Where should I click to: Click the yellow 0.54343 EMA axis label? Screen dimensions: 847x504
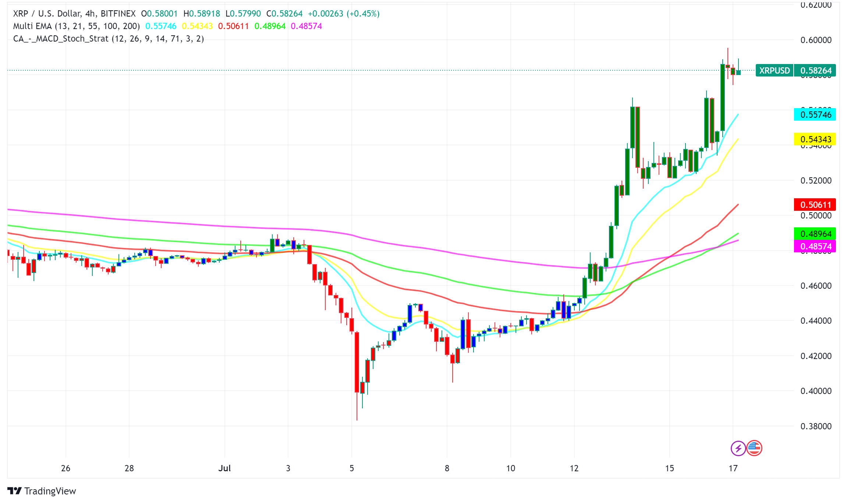point(815,139)
